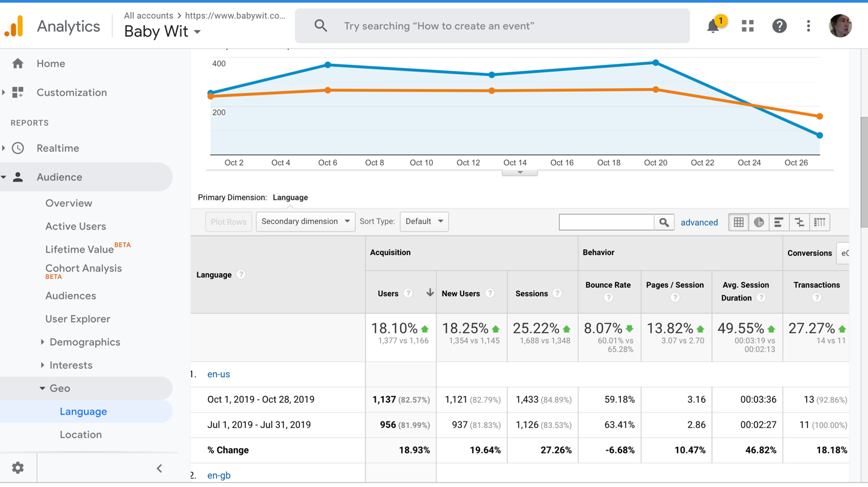Click the Sessions column help icon
The width and height of the screenshot is (868, 487).
tap(557, 293)
